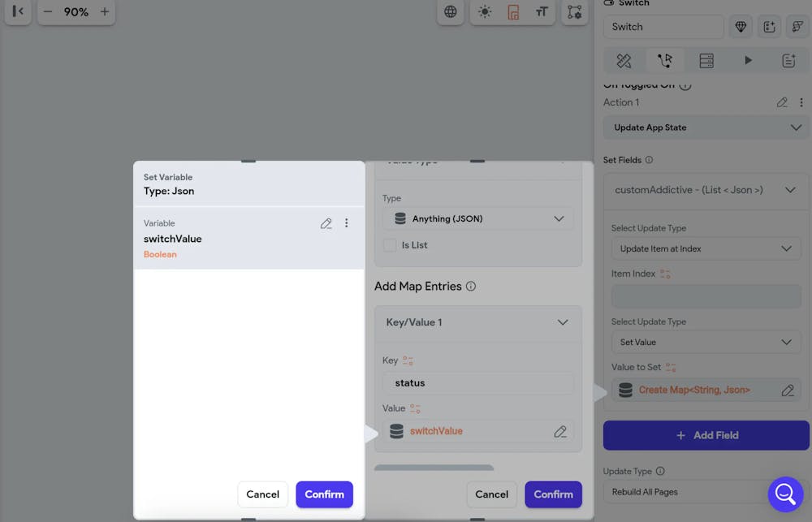This screenshot has width=812, height=522.
Task: Click the text scale TT icon
Action: pyautogui.click(x=541, y=13)
